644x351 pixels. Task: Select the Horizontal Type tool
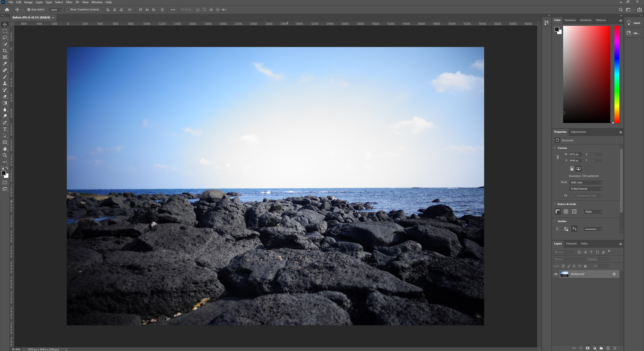pos(5,129)
